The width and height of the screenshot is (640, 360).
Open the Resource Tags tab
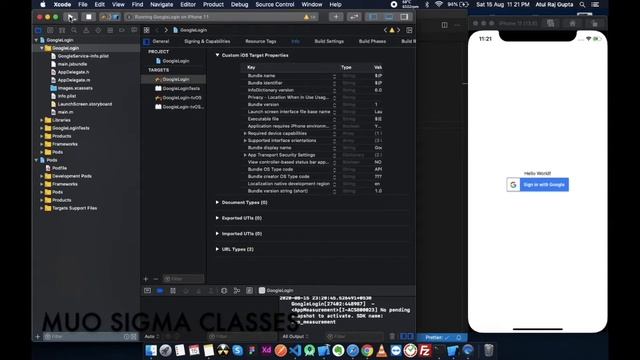point(260,42)
